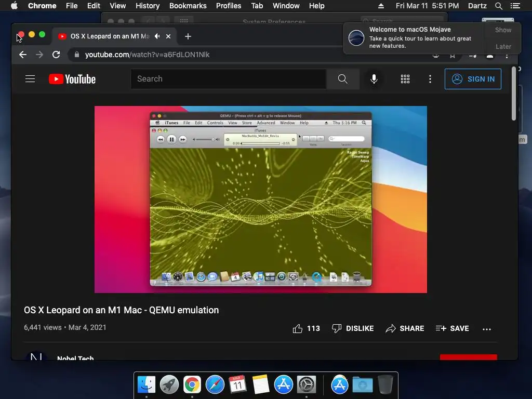532x399 pixels.
Task: Close the OS X Leopard tab
Action: coord(168,36)
